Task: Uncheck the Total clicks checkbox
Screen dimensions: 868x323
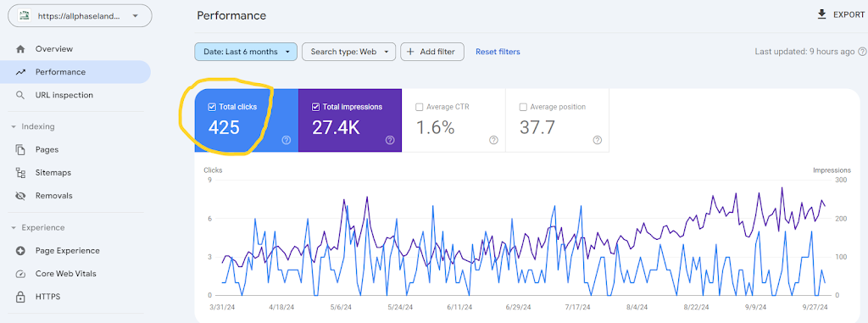Action: 211,107
